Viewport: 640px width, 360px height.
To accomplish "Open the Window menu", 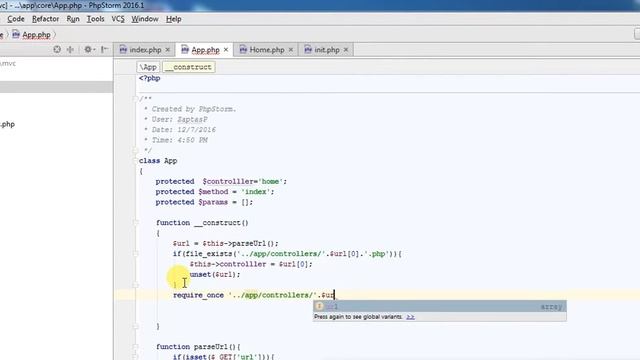I will coord(145,19).
